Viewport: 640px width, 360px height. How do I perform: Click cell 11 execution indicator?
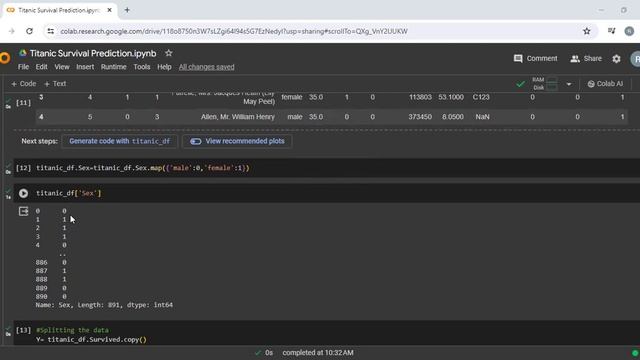point(23,102)
